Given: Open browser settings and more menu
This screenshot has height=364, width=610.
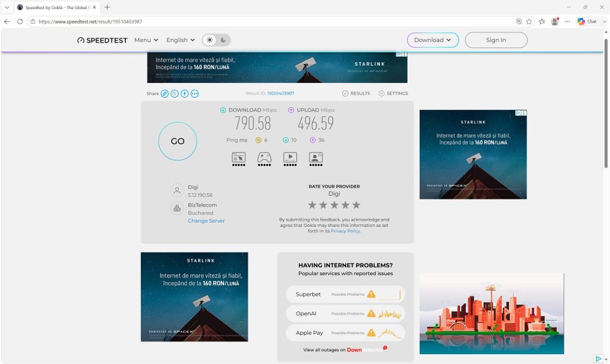Looking at the screenshot, I should tap(567, 21).
